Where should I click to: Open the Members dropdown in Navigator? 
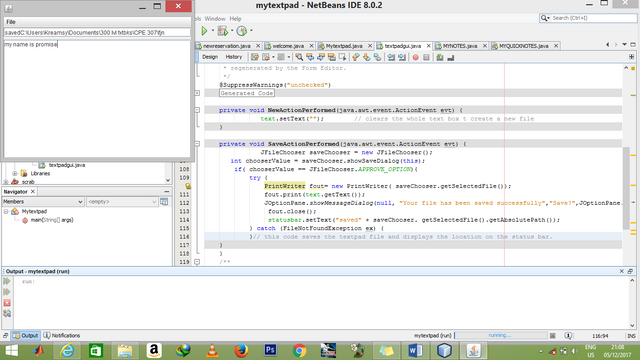[43, 202]
